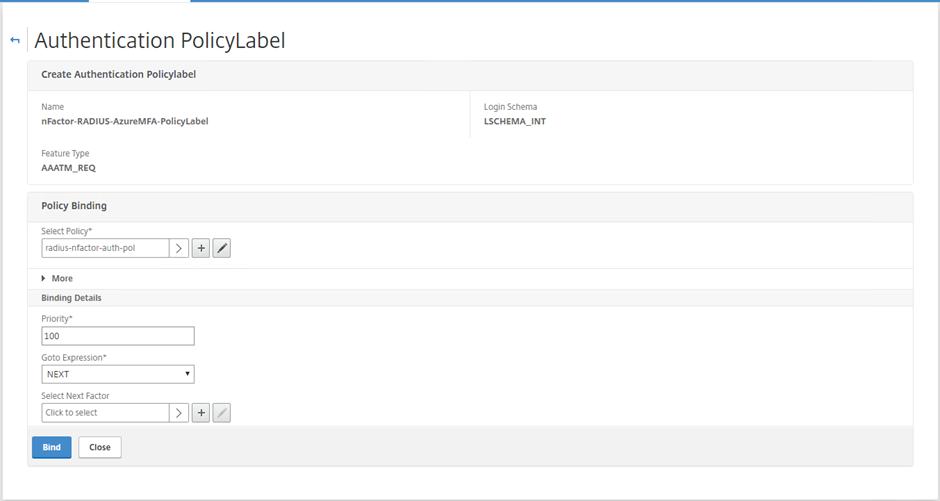Screen dimensions: 940x501
Task: Click the 'Click to select' Next Factor field
Action: point(106,413)
